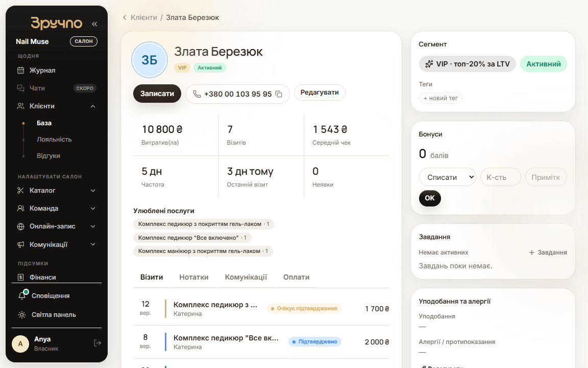Expand the Онлайн-запис menu section
This screenshot has height=368, width=588.
(x=93, y=226)
